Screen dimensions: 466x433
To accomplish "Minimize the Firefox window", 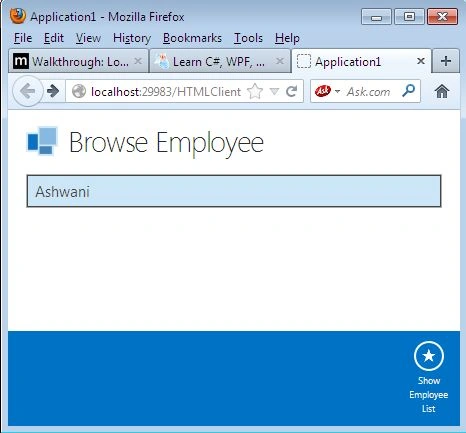I will tap(376, 17).
